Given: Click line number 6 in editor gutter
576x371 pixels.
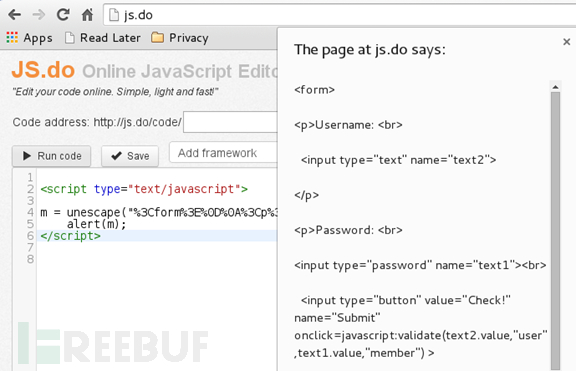Looking at the screenshot, I should tap(30, 236).
